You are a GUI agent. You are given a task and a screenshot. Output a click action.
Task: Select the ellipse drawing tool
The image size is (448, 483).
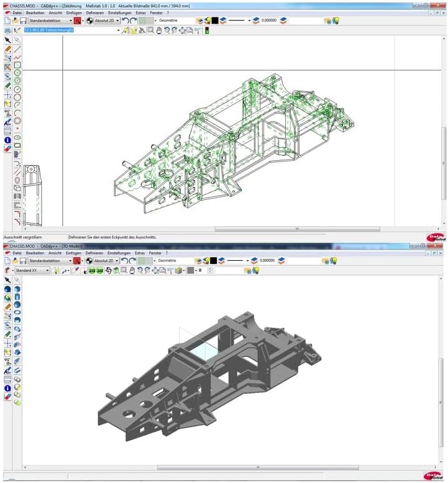[x=17, y=137]
